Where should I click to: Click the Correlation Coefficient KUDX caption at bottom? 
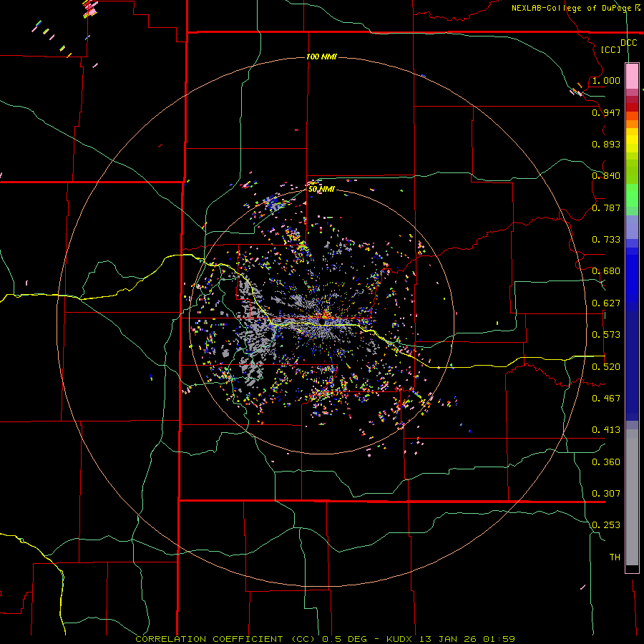click(x=325, y=639)
